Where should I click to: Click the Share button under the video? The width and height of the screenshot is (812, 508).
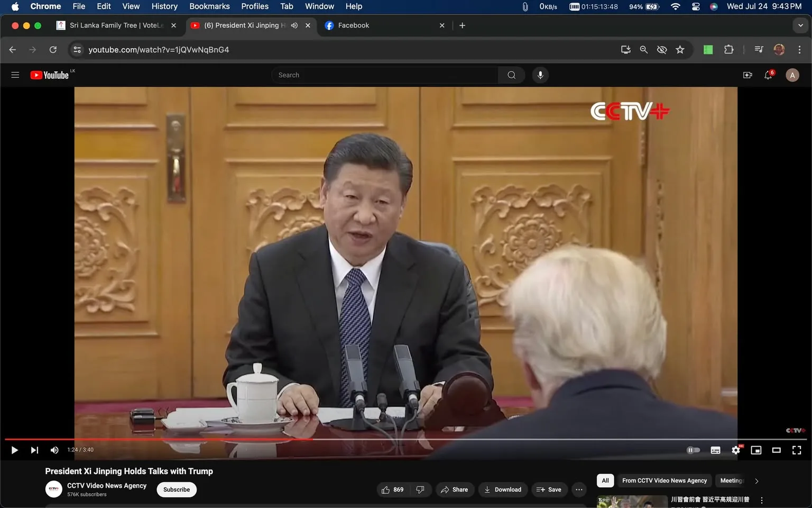click(x=455, y=489)
